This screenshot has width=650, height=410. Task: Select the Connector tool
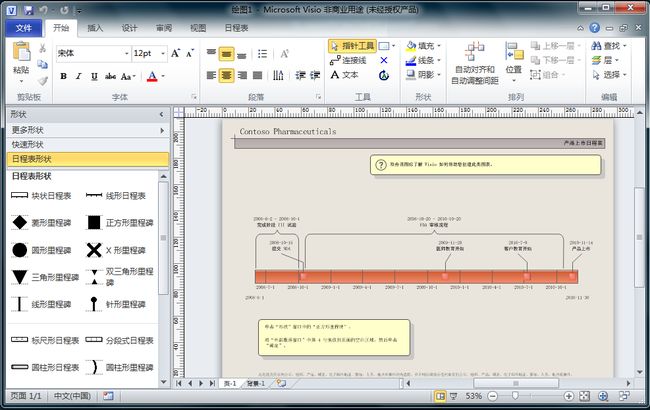coord(348,61)
